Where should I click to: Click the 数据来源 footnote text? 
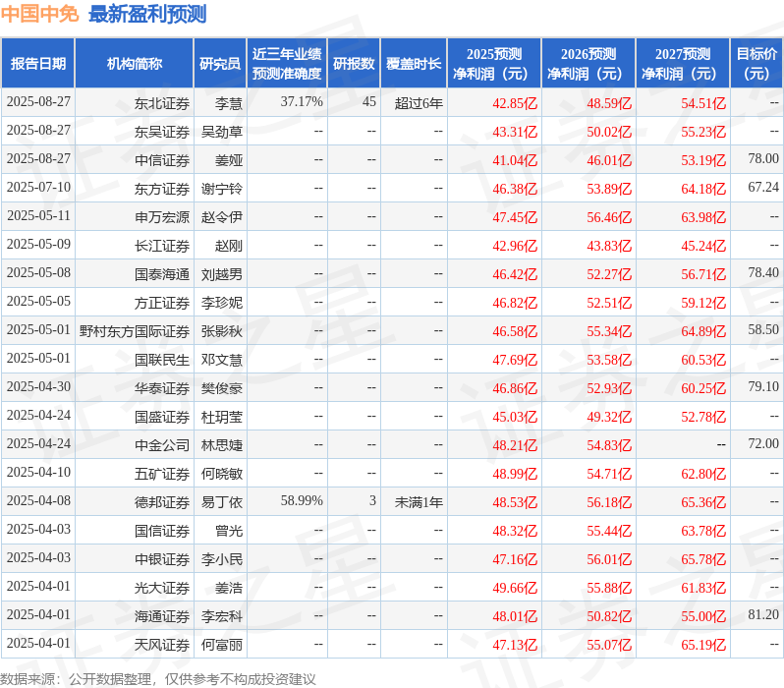tap(158, 679)
